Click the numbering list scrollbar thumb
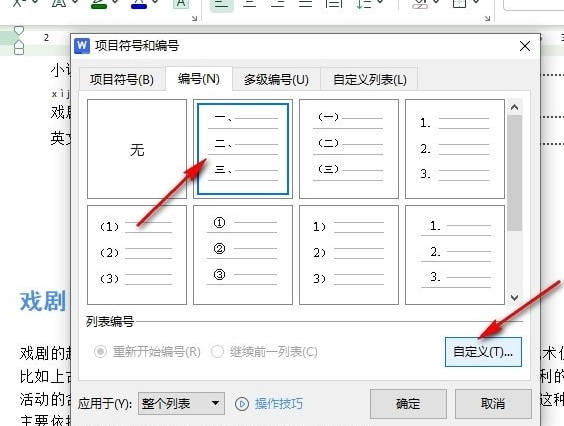The image size is (564, 426). coord(514,173)
